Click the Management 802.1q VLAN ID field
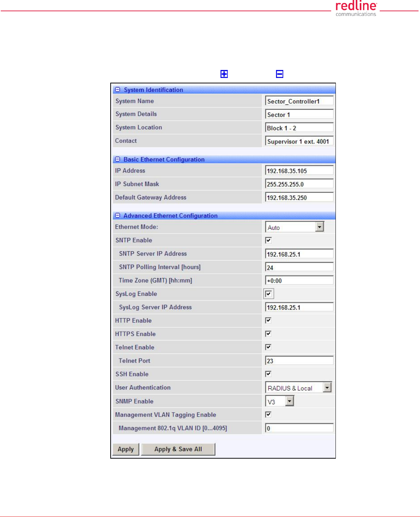Viewport: 420px width, 517px height. coord(299,428)
